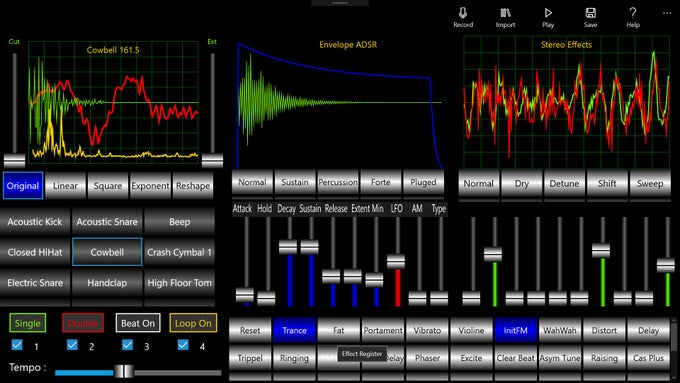Toggle checkbox 3 under Beat On
680x383 pixels.
pos(128,345)
